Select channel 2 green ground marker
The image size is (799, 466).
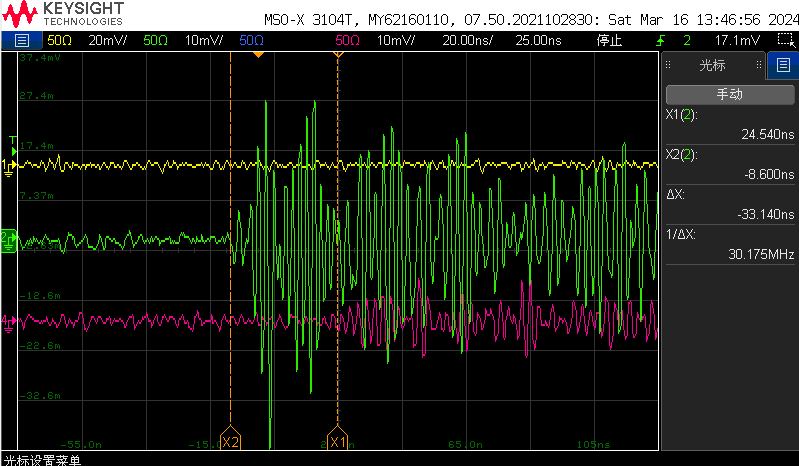9,239
